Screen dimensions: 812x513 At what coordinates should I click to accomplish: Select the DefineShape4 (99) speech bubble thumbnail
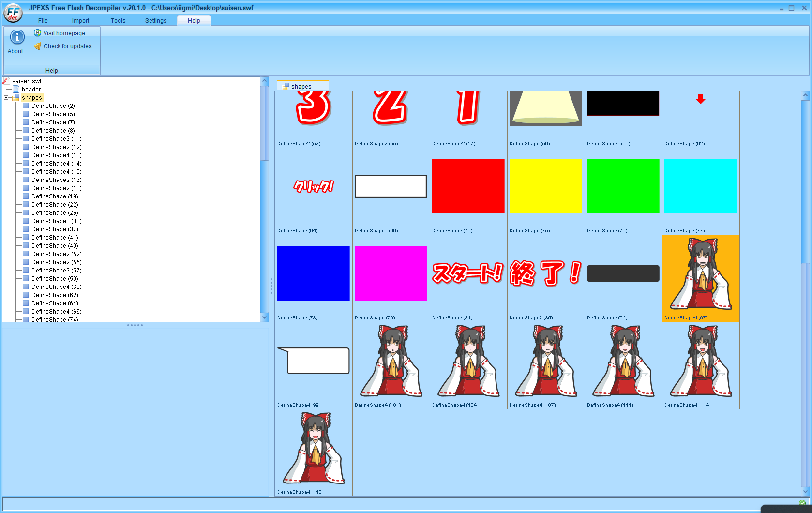(314, 361)
